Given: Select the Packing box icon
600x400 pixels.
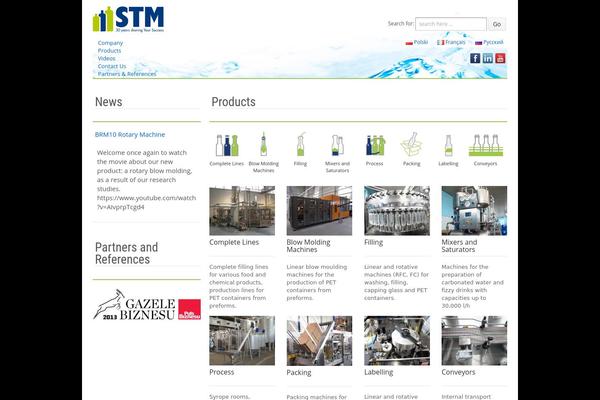Looking at the screenshot, I should [x=411, y=144].
